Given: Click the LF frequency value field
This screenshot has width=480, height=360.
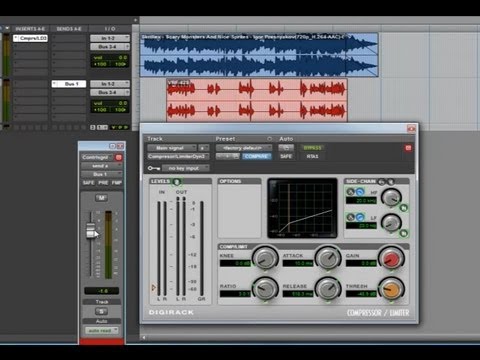Looking at the screenshot, I should click(361, 226).
